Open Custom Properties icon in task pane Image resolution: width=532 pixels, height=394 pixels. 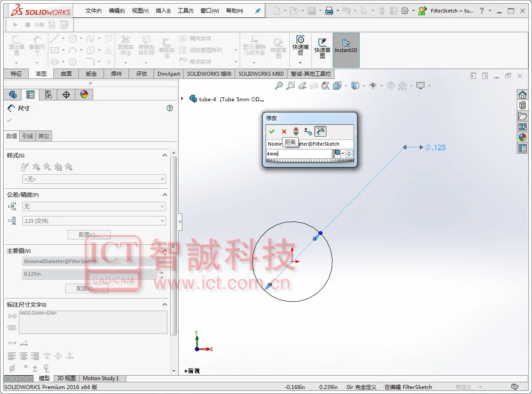523,148
